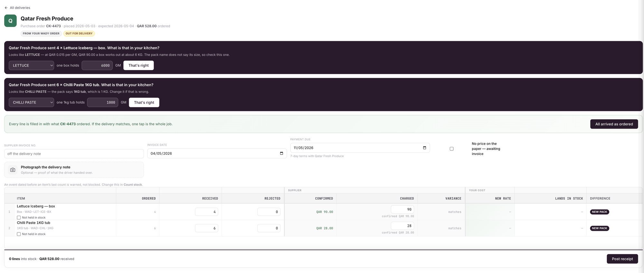
Task: Click the OUT FOR DELIVERY status tag
Action: point(79,33)
